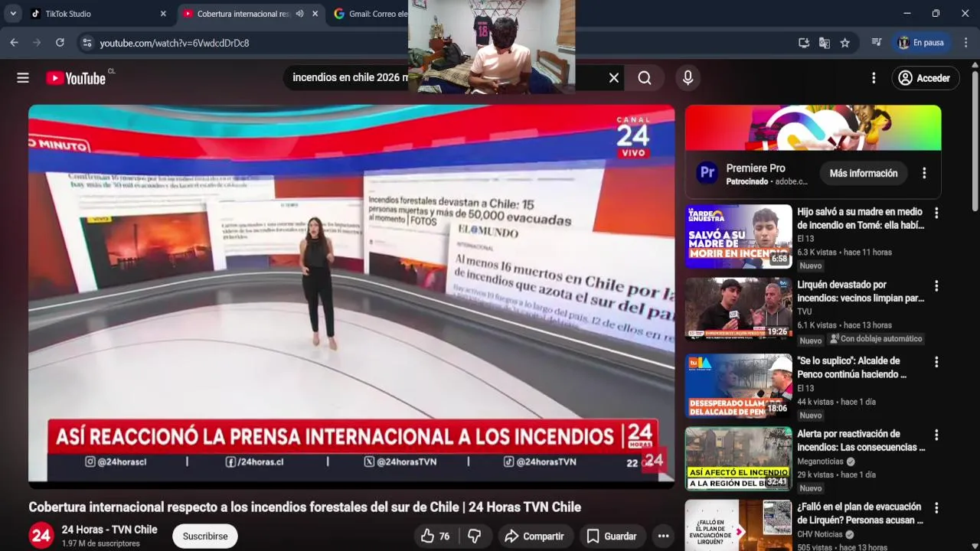
Task: View site information icon in address bar
Action: tap(87, 43)
